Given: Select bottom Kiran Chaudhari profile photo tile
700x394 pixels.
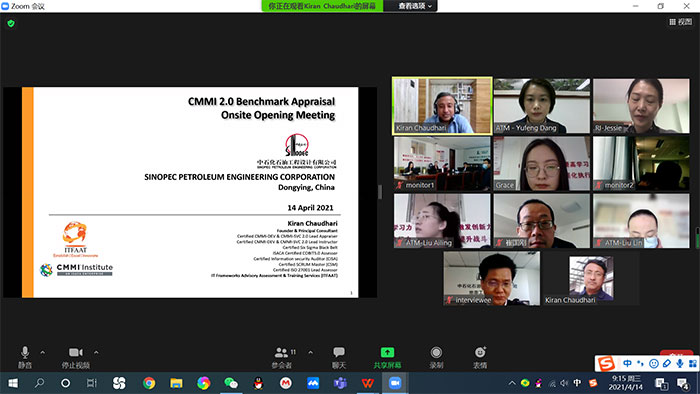Looking at the screenshot, I should pyautogui.click(x=591, y=278).
